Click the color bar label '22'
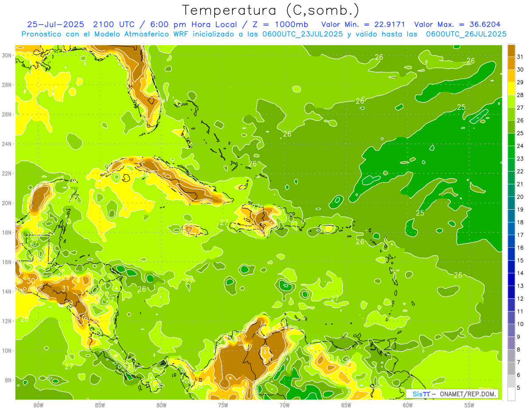 (x=520, y=172)
